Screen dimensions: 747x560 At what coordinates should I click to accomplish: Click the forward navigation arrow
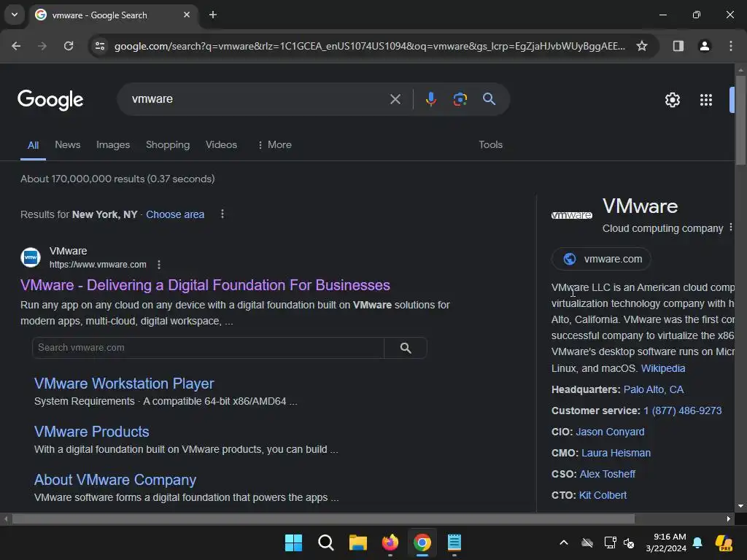(x=42, y=46)
